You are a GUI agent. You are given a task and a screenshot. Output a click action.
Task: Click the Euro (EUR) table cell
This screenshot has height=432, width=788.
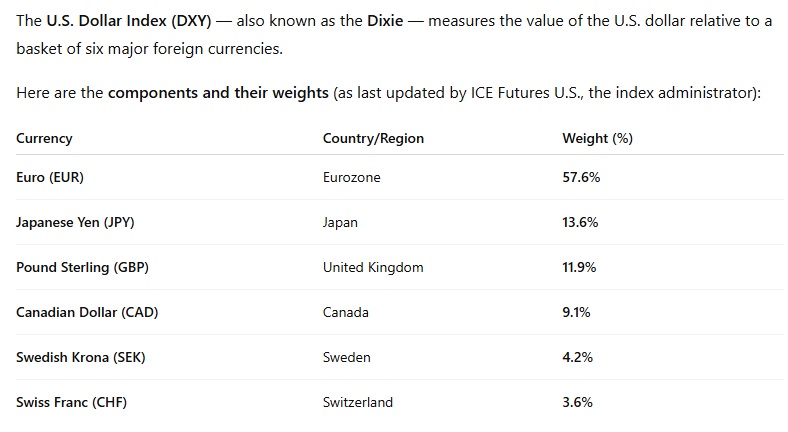coord(50,177)
